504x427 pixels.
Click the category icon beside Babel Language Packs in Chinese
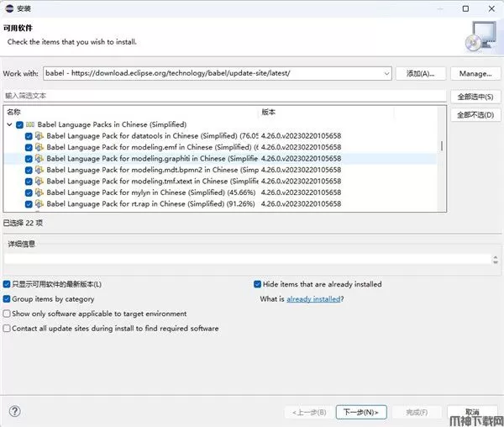(x=30, y=124)
